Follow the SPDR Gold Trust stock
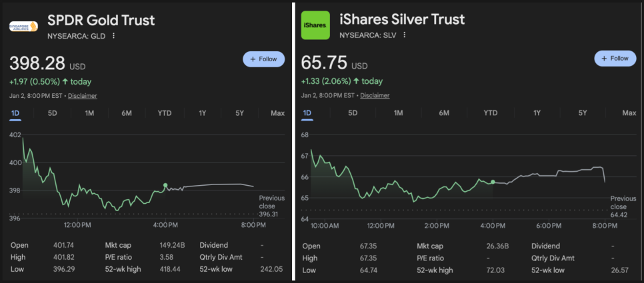The height and width of the screenshot is (283, 644). [263, 59]
